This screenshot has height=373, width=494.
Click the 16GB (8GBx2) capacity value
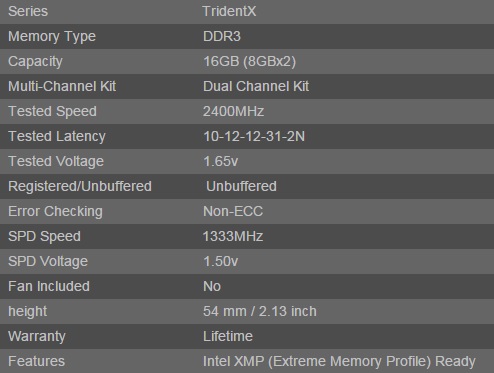pyautogui.click(x=249, y=61)
